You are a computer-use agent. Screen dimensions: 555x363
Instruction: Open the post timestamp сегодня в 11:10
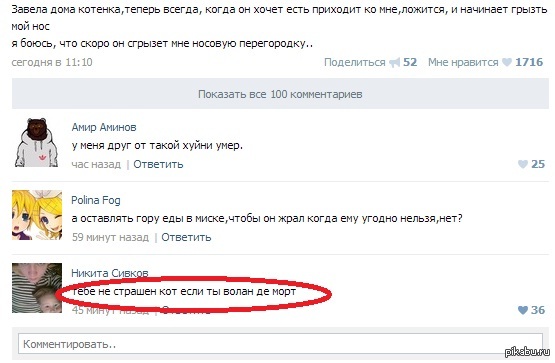click(x=52, y=62)
